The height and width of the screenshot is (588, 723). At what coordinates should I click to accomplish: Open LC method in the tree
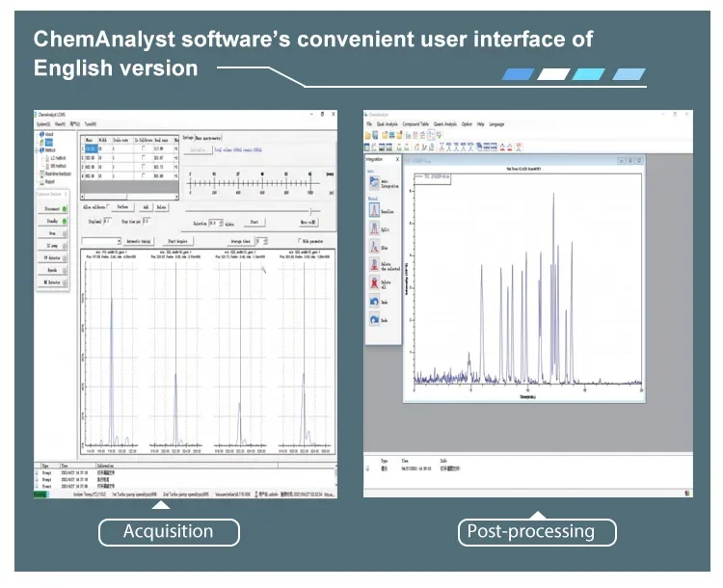58,158
